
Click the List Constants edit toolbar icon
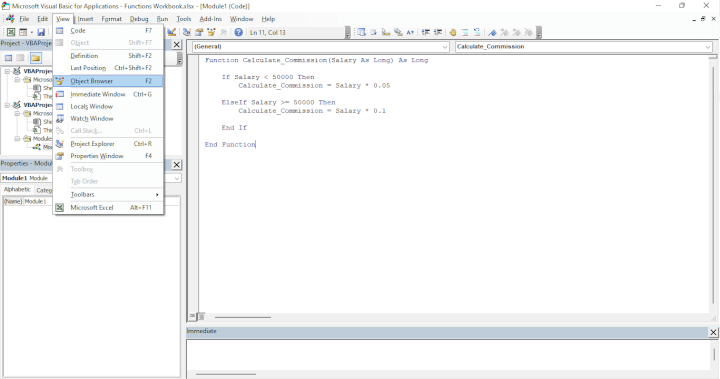pyautogui.click(x=373, y=32)
